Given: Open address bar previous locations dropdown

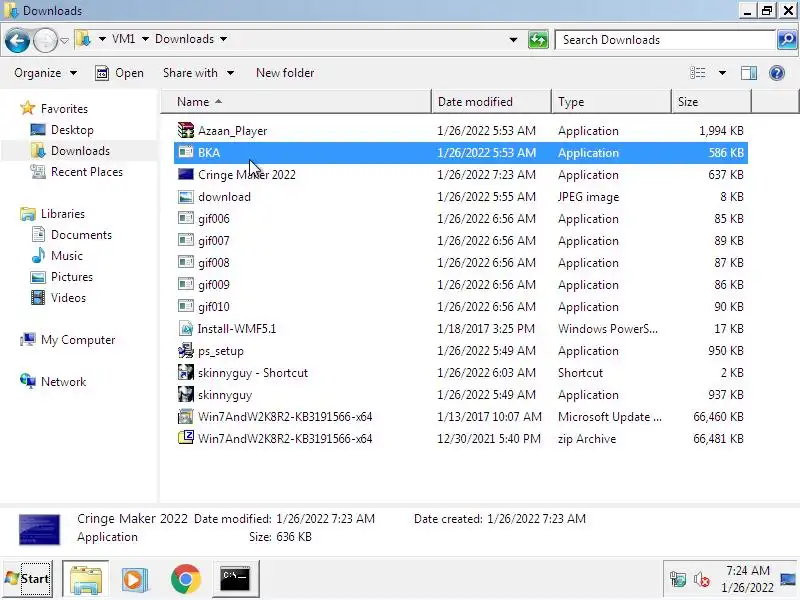Looking at the screenshot, I should pos(513,40).
